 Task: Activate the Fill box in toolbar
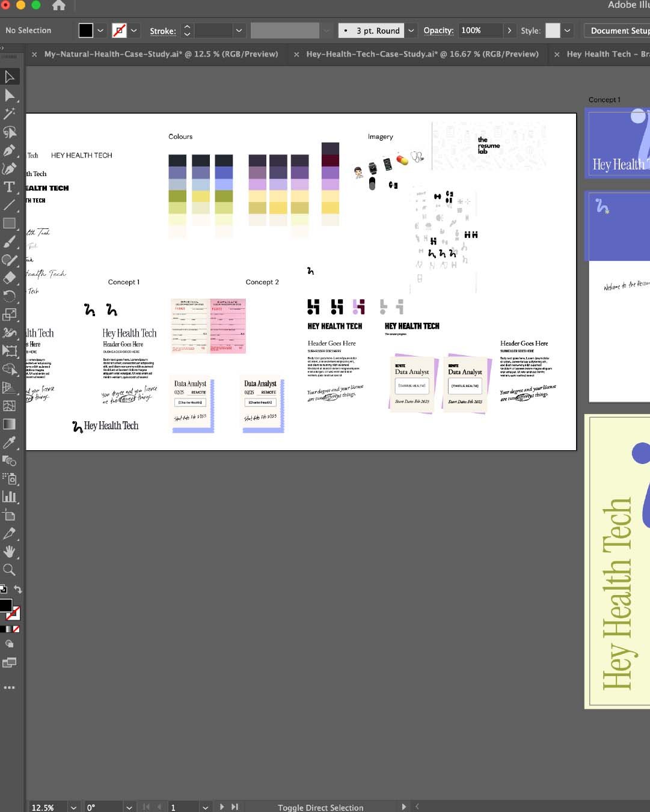5,605
